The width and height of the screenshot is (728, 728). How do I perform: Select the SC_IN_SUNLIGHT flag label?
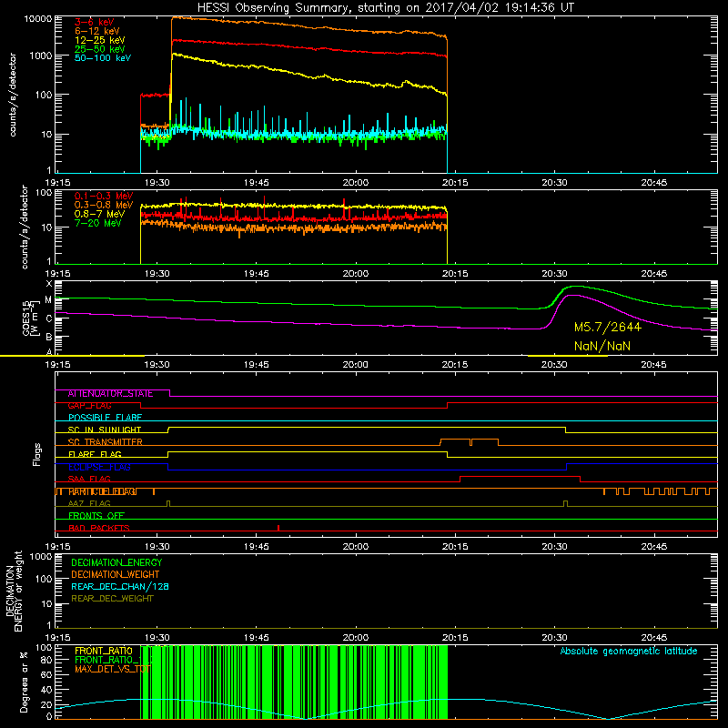pyautogui.click(x=105, y=430)
